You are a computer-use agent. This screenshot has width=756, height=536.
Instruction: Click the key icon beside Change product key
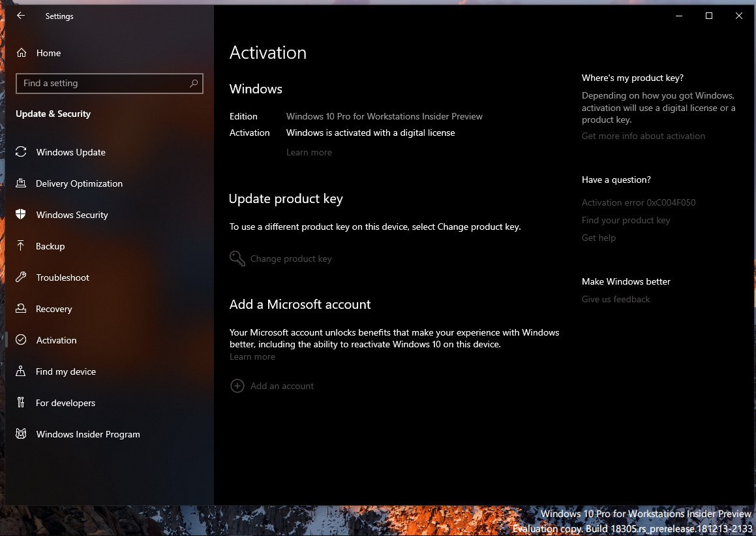(x=237, y=258)
